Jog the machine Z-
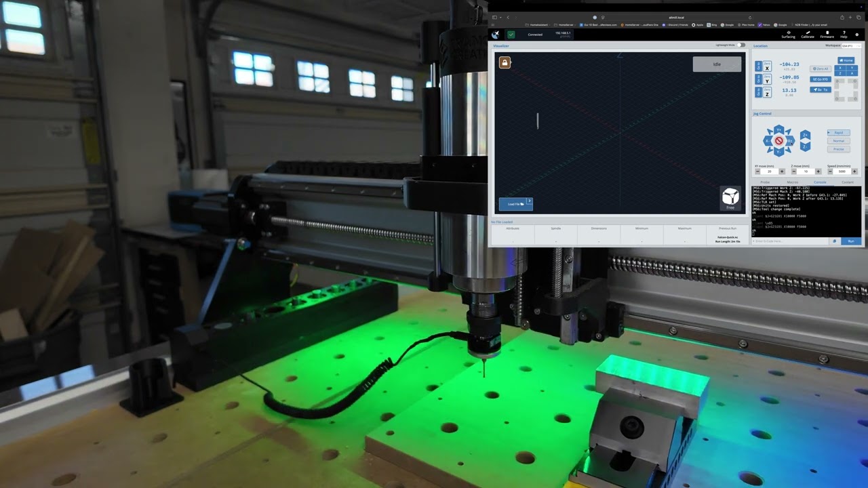 pos(805,146)
